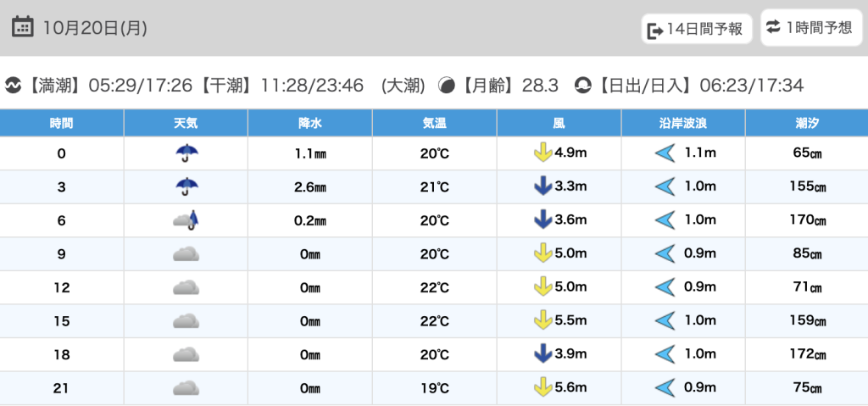
Task: Click the 172cm tide value at hour 18
Action: point(806,354)
